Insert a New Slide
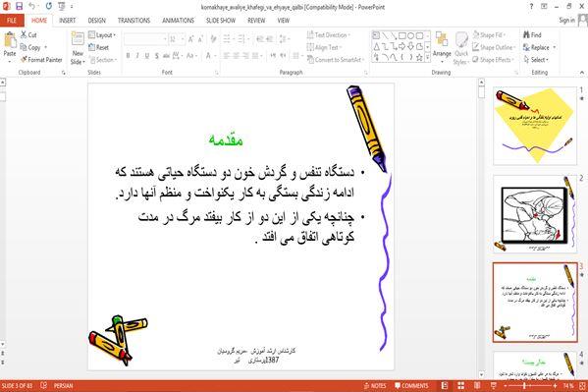This screenshot has height=392, width=588. [x=78, y=49]
